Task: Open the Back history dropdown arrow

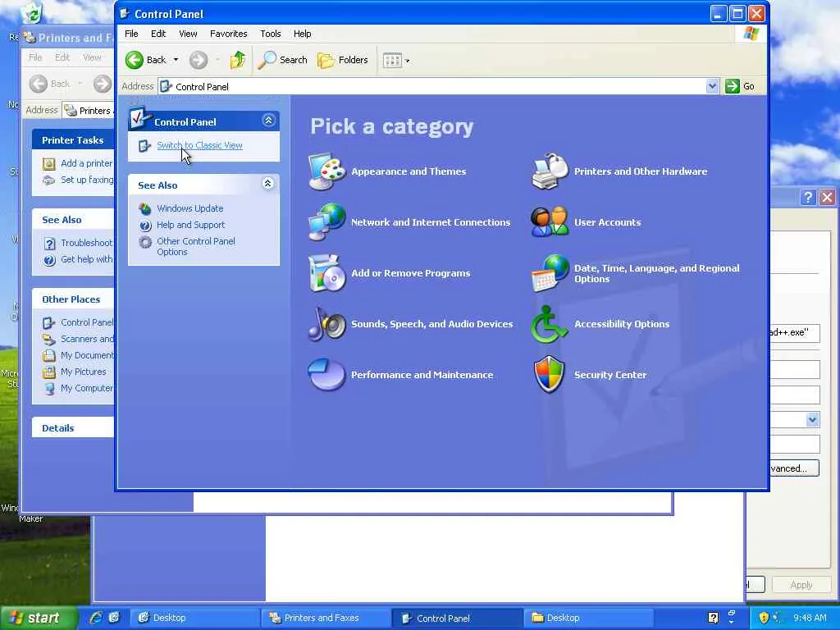Action: point(176,60)
